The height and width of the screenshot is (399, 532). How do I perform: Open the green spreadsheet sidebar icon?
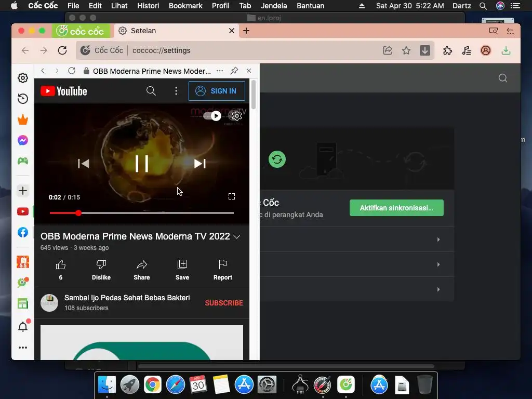(23, 303)
